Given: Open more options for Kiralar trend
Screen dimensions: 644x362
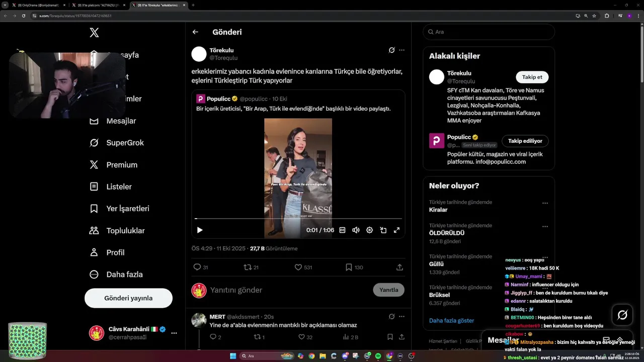Looking at the screenshot, I should 545,203.
